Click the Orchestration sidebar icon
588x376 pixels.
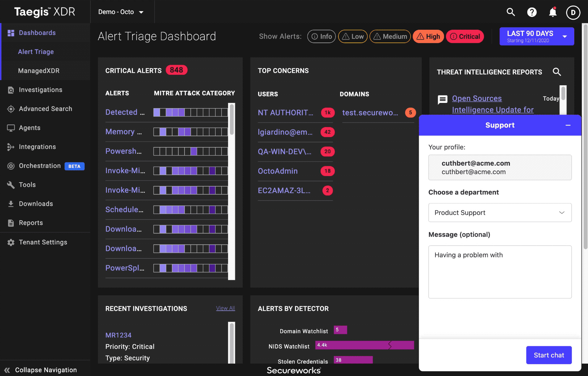[11, 166]
